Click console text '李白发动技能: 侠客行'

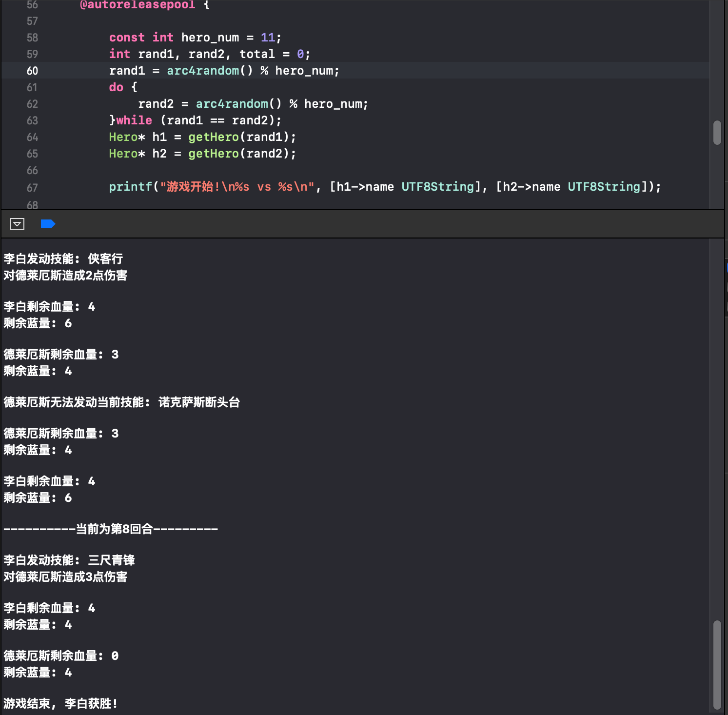(x=63, y=259)
